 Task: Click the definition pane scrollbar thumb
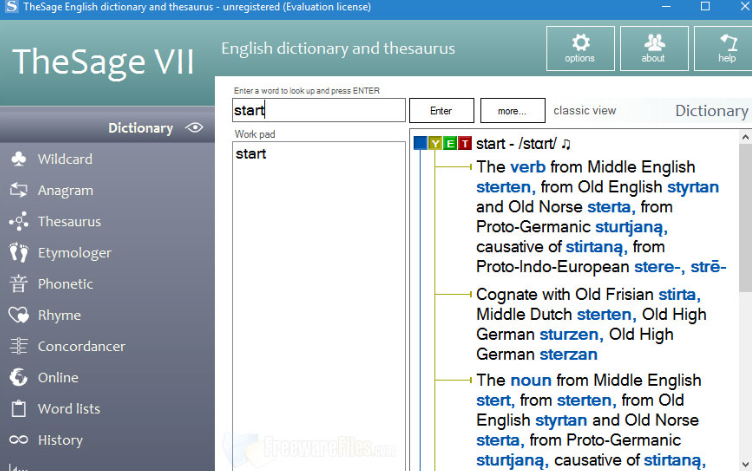click(x=745, y=217)
